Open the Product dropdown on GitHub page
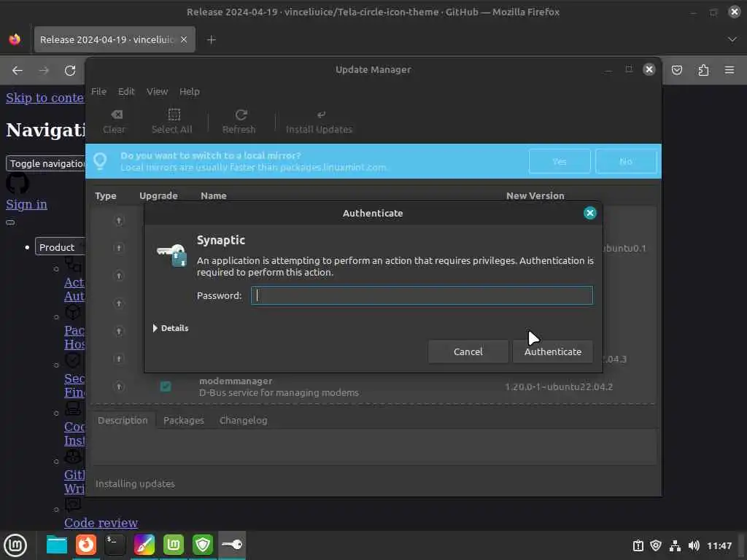The width and height of the screenshot is (747, 560). (x=60, y=247)
